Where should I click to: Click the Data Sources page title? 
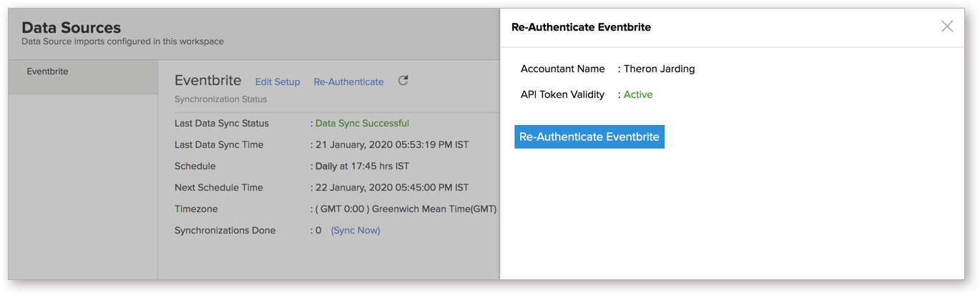point(72,28)
